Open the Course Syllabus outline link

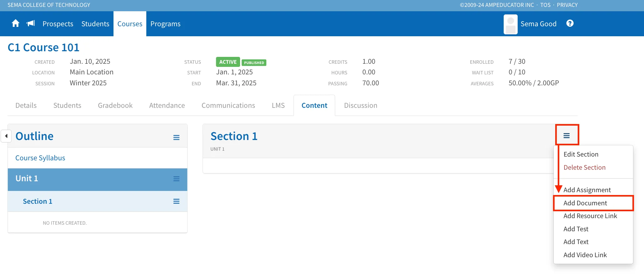(x=40, y=158)
